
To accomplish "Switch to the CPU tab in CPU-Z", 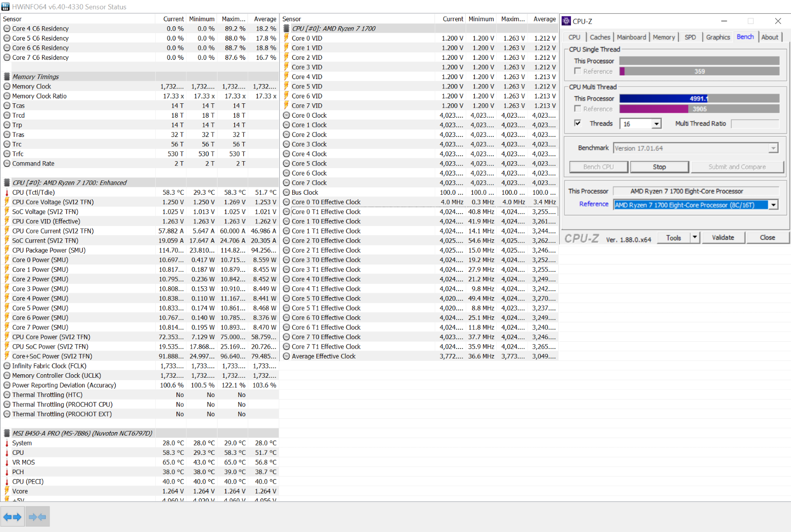I will point(574,37).
